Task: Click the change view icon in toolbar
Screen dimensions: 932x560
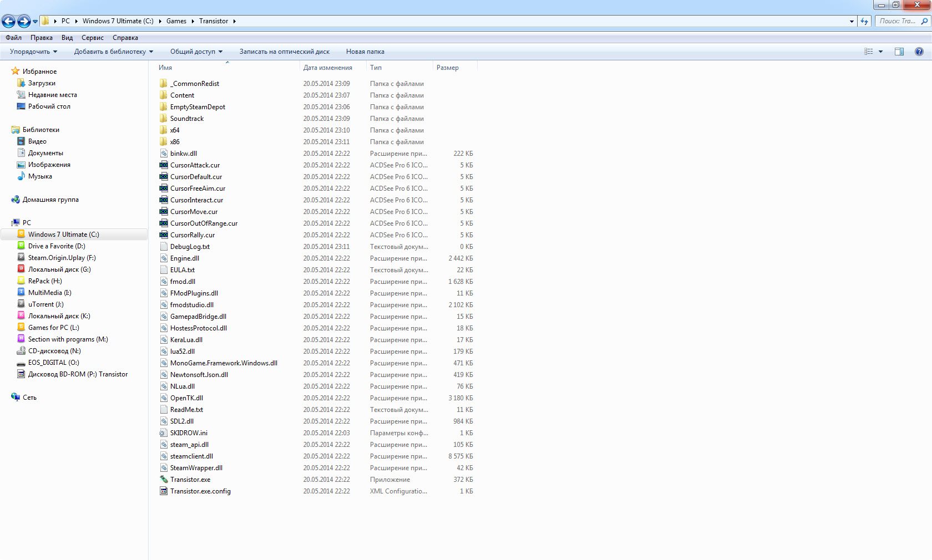Action: point(869,52)
